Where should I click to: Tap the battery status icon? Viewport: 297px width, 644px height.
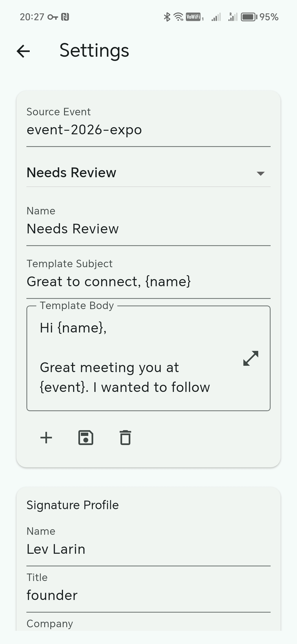249,17
